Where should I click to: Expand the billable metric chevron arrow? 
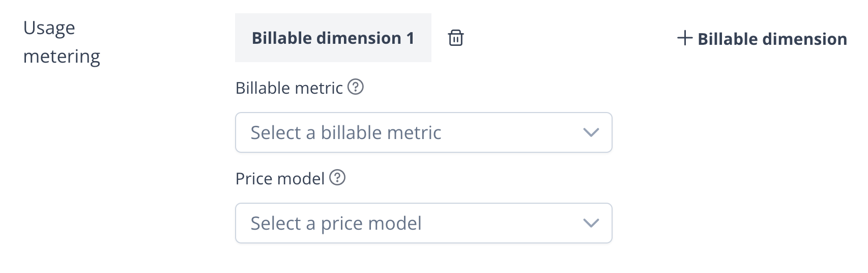pyautogui.click(x=591, y=132)
